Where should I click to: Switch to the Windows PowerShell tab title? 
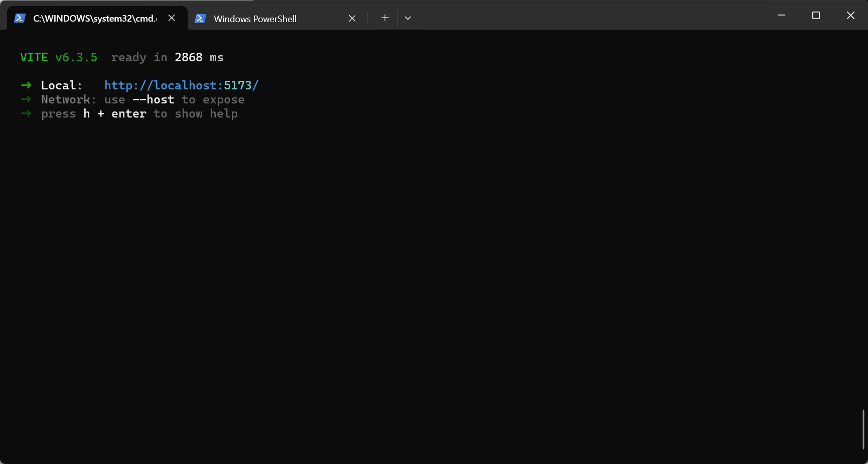point(255,19)
